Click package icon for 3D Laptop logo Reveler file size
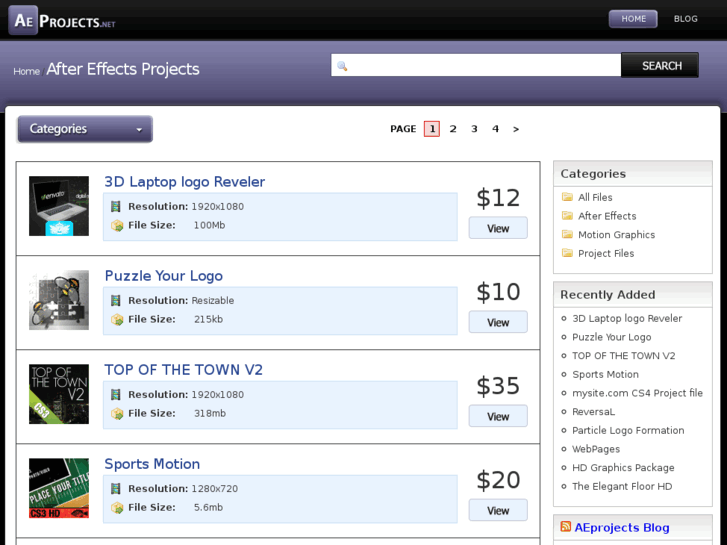Image resolution: width=727 pixels, height=545 pixels. (x=117, y=225)
